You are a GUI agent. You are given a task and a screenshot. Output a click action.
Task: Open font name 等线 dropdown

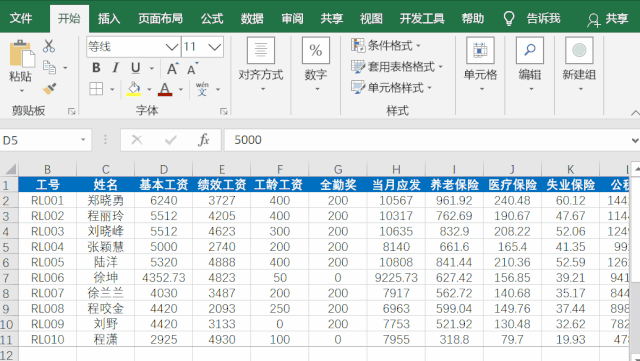point(172,47)
